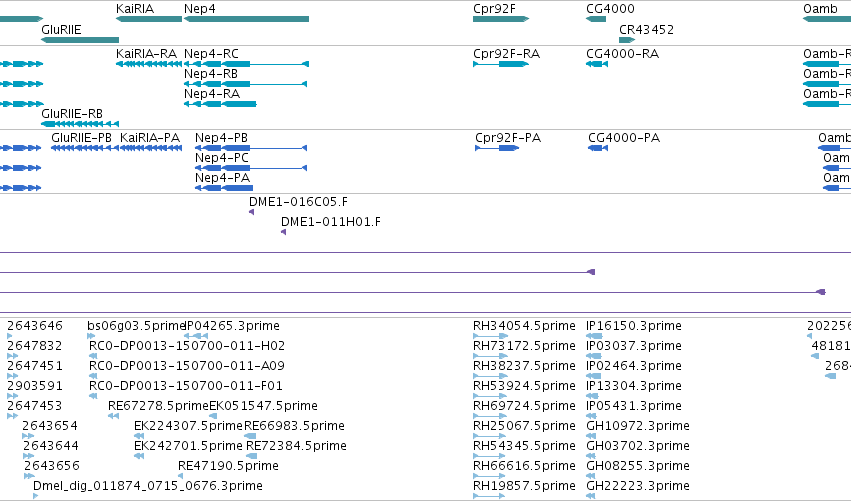Select protein Nep4-PA
The height and width of the screenshot is (501, 851).
click(x=224, y=188)
